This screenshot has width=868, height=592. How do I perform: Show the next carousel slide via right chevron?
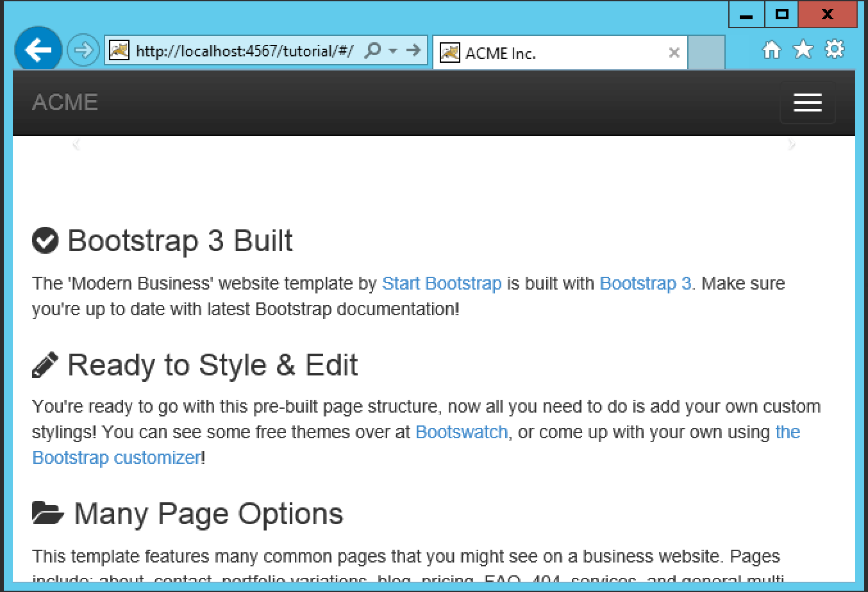click(x=792, y=145)
